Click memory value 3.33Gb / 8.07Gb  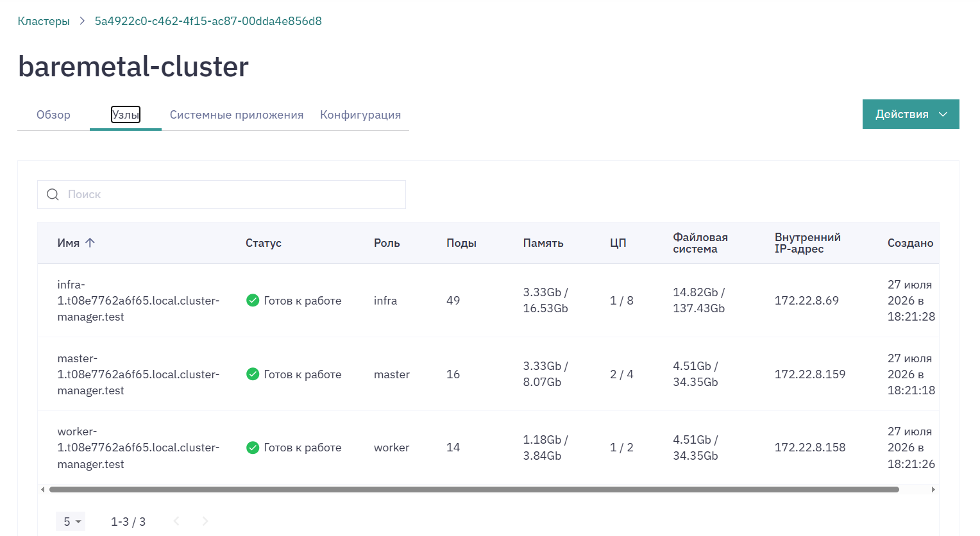[x=546, y=374]
